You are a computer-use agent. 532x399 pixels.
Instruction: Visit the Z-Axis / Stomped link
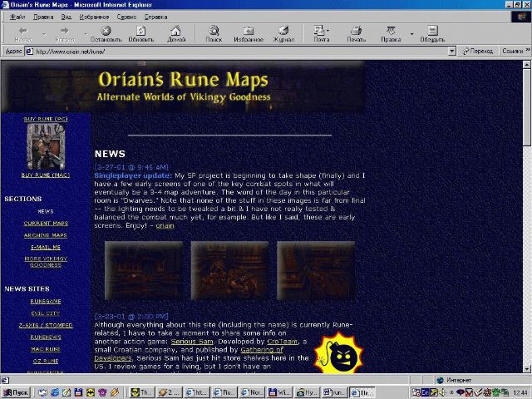click(x=46, y=325)
